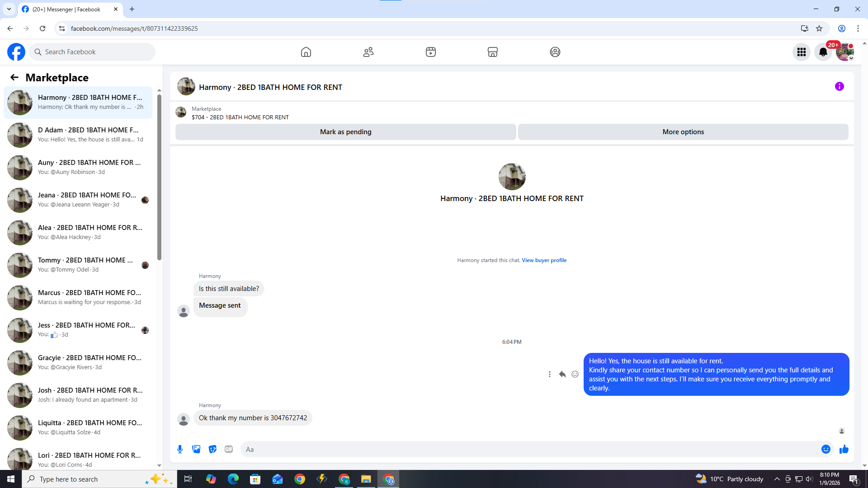The height and width of the screenshot is (488, 868).
Task: Open the sticker picker icon
Action: tap(212, 449)
